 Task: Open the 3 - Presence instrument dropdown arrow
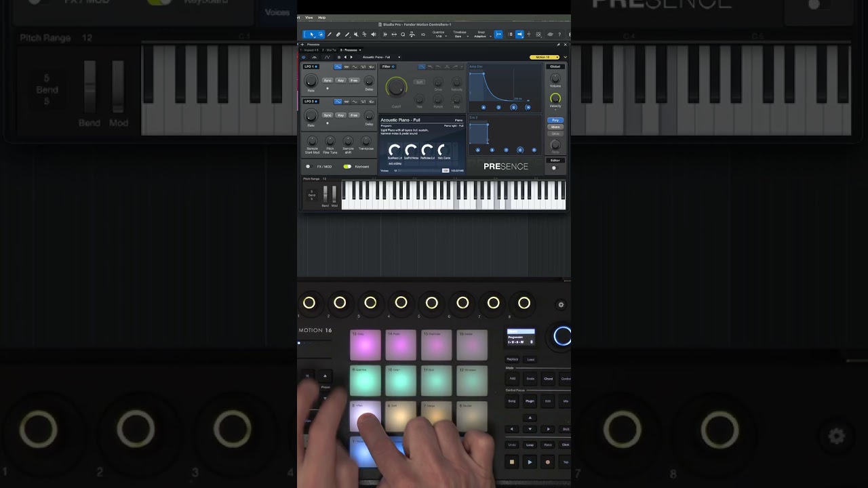click(x=360, y=50)
